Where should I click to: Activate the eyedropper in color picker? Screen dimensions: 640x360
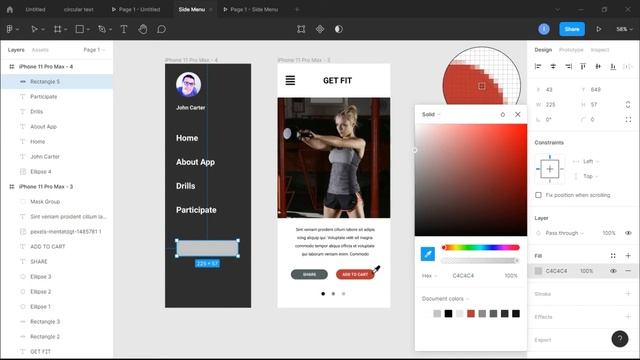[428, 254]
